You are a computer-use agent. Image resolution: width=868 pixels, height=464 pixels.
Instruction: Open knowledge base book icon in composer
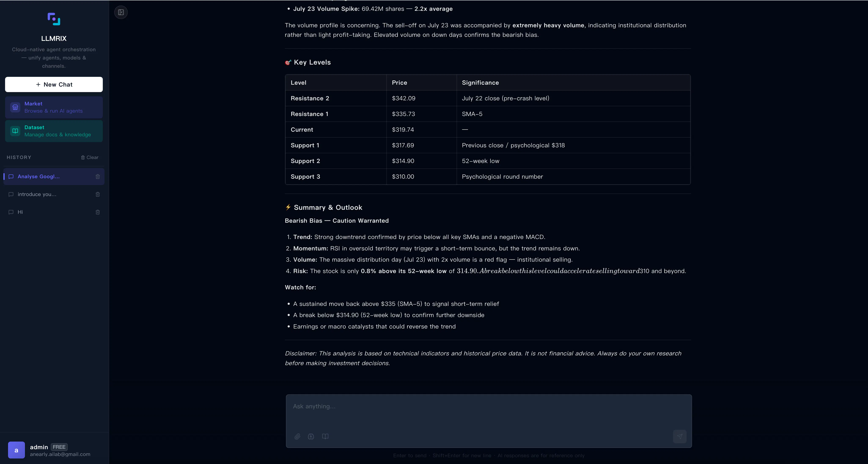325,436
